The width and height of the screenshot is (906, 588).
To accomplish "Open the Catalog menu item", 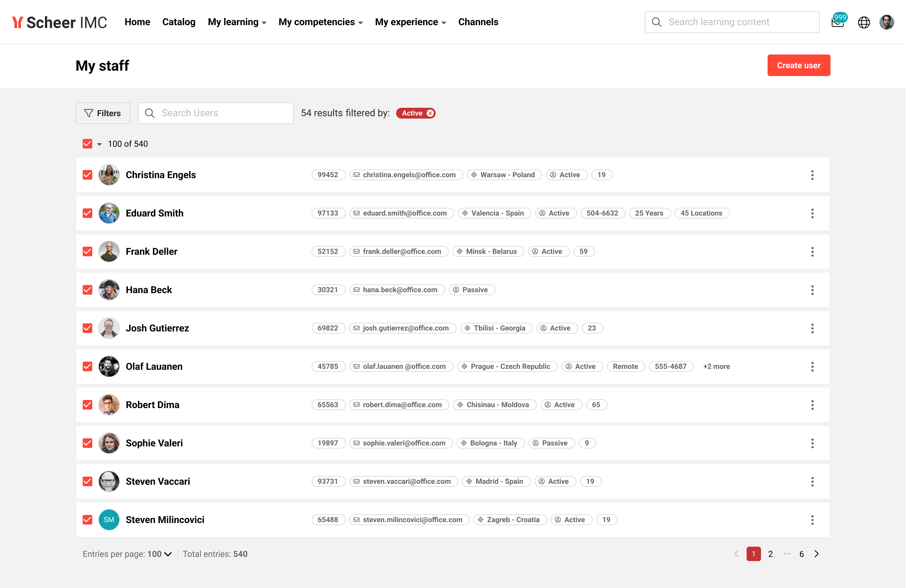I will pyautogui.click(x=179, y=22).
